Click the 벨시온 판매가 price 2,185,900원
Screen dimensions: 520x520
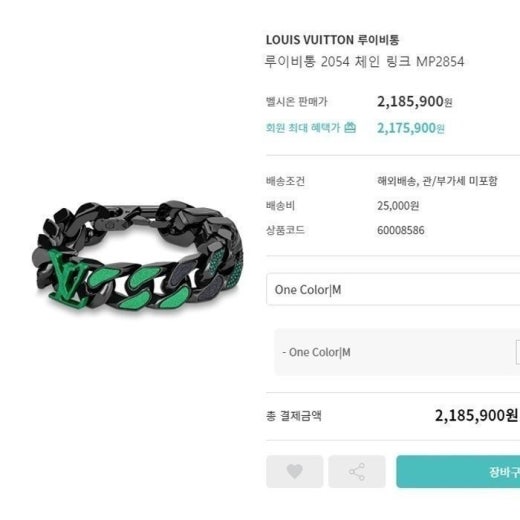pyautogui.click(x=414, y=102)
